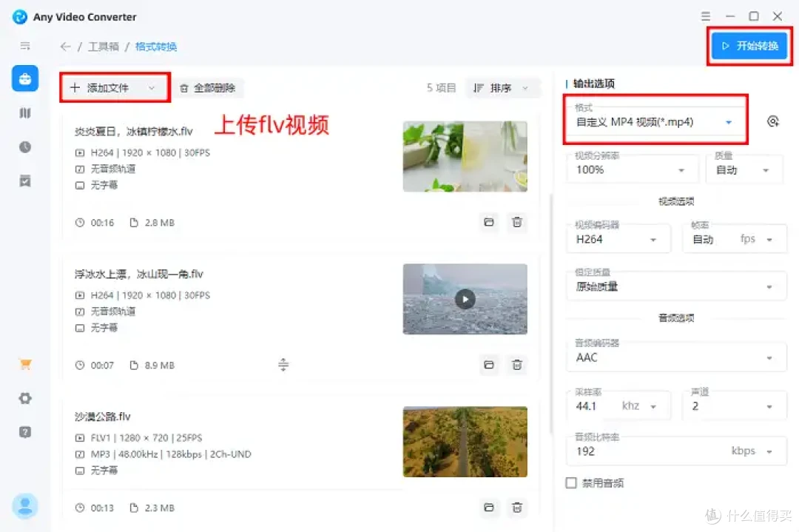This screenshot has height=532, width=799.
Task: Play the iceberg video preview
Action: coord(465,299)
